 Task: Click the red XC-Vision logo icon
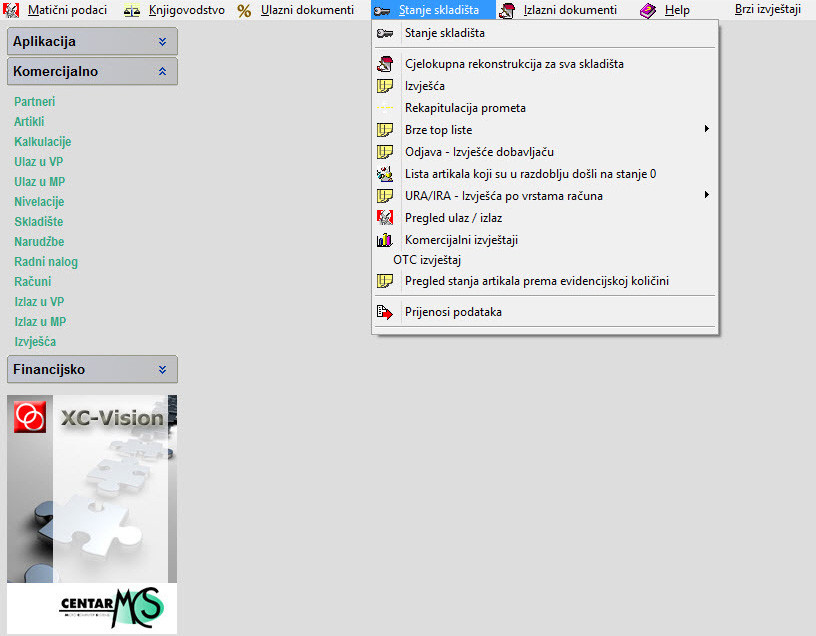30,417
